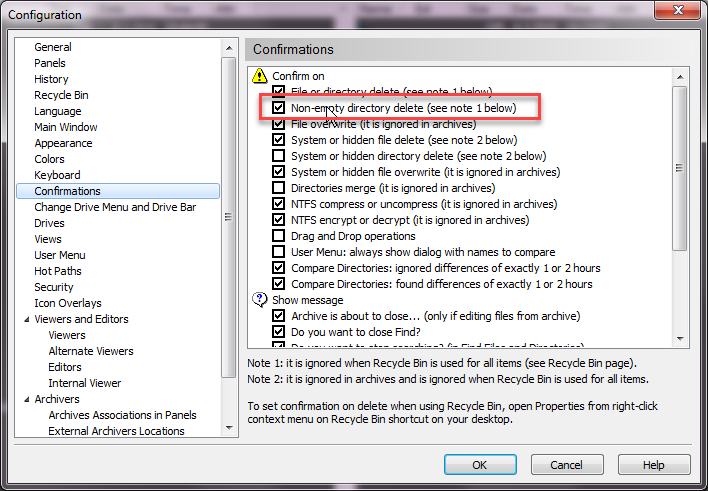The image size is (708, 491).
Task: Collapse the Archivers tree node
Action: [x=24, y=400]
